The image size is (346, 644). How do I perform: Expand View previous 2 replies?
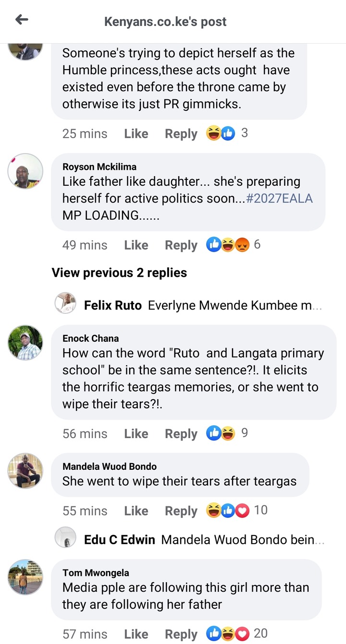pos(119,273)
